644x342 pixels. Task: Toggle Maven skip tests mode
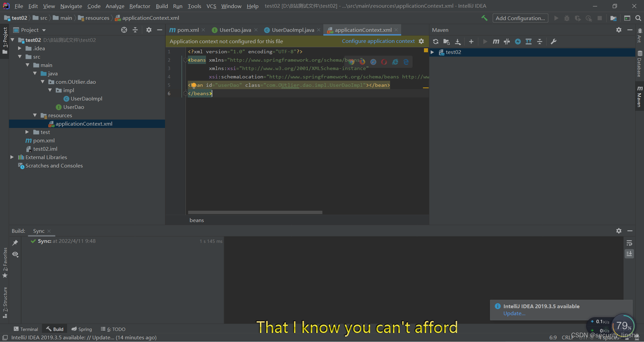(518, 42)
